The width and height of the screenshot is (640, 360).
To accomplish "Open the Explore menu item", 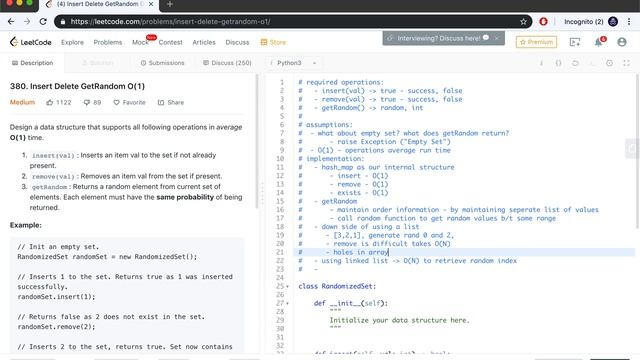I will pos(72,42).
